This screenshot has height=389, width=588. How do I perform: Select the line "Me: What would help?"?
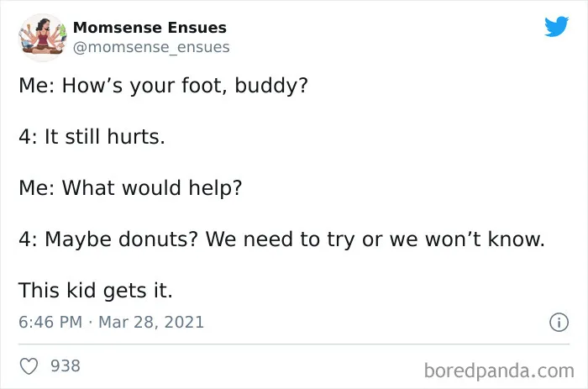[130, 187]
